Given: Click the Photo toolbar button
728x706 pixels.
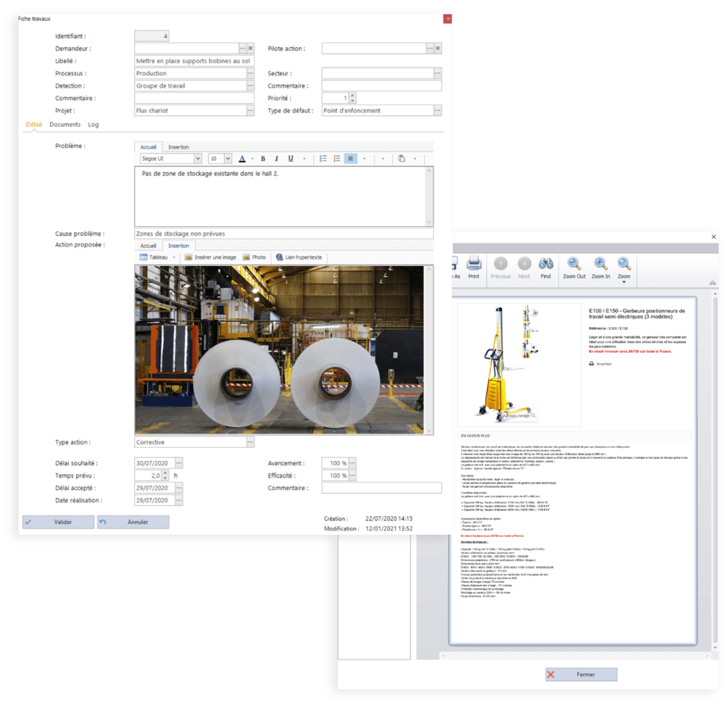Looking at the screenshot, I should click(x=255, y=257).
